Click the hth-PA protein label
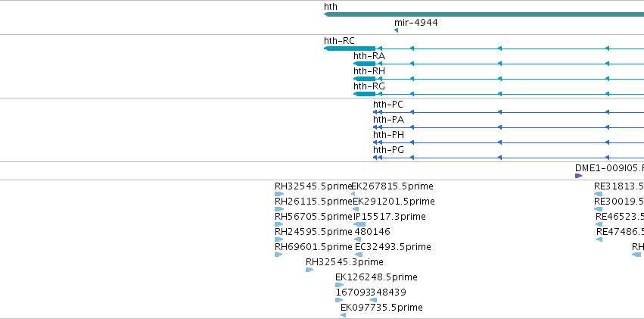 click(388, 120)
